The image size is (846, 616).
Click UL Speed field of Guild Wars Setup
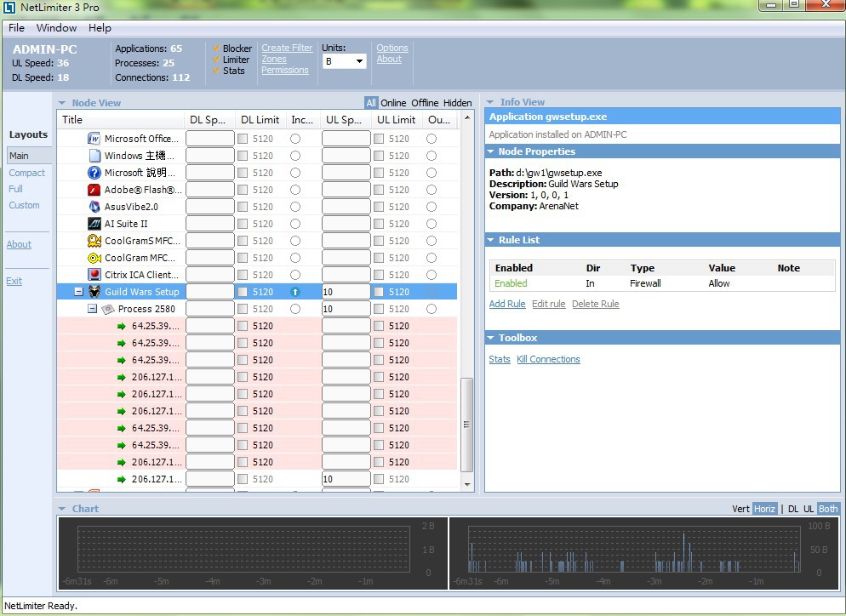click(x=346, y=292)
